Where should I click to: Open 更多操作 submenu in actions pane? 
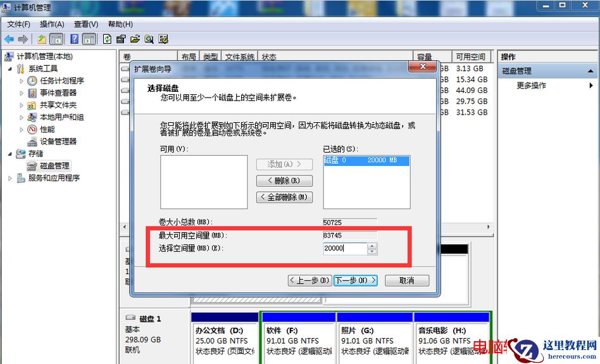point(531,85)
